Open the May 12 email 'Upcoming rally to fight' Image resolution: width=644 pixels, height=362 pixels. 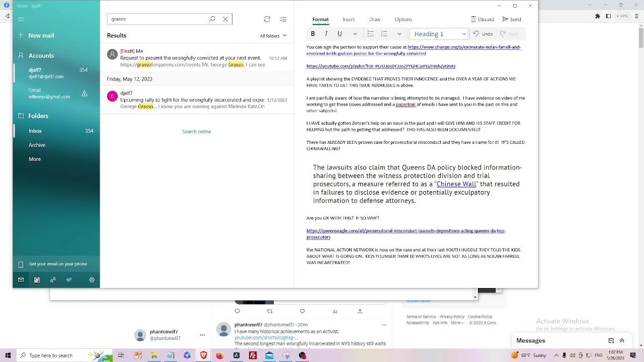point(197,100)
